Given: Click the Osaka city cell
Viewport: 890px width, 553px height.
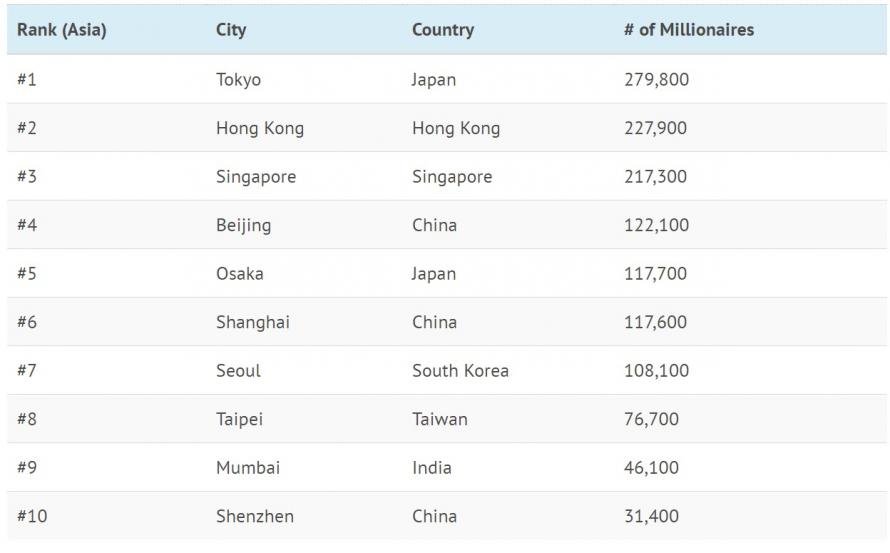Looking at the screenshot, I should tap(240, 274).
